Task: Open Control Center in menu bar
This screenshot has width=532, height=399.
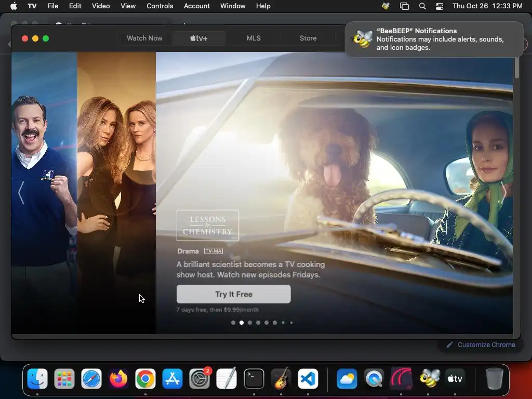Action: click(440, 6)
